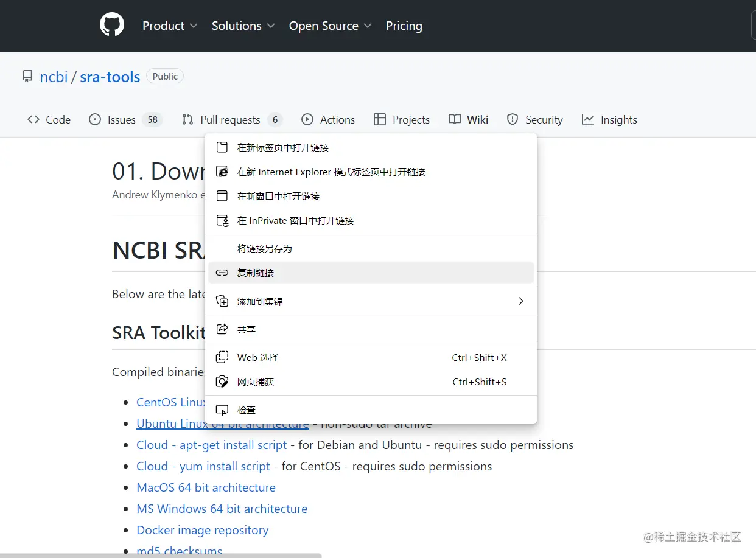Click the Wiki tab book icon

pos(455,119)
